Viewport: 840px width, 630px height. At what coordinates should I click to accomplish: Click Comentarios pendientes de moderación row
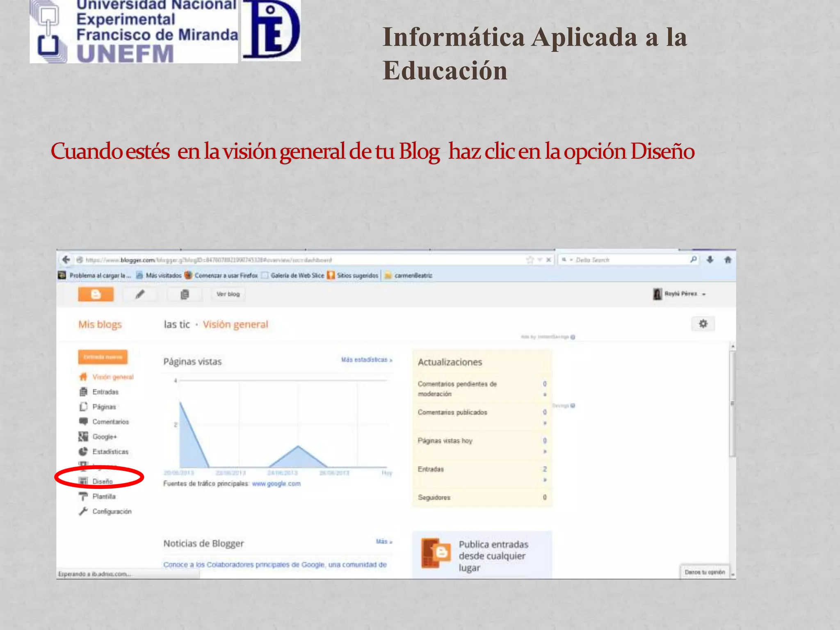point(482,388)
